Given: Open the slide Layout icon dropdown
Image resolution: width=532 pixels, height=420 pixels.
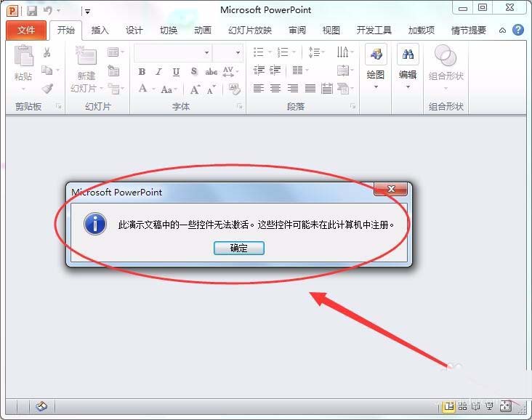Looking at the screenshot, I should (116, 52).
